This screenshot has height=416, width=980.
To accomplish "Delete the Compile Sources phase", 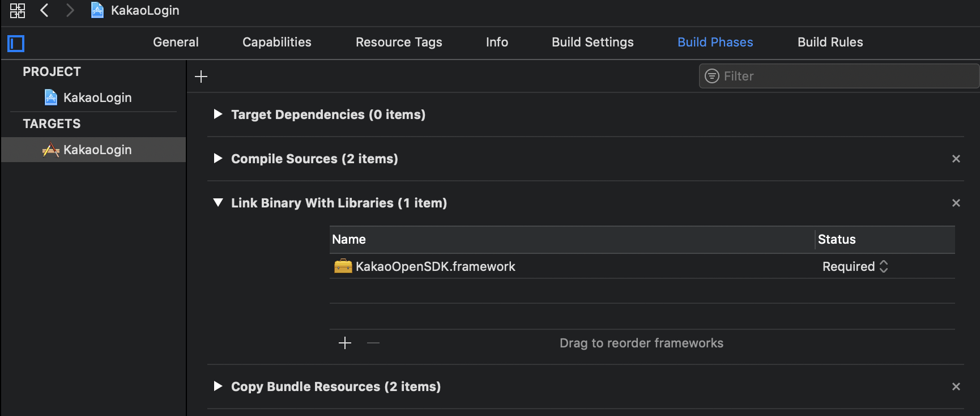I will pyautogui.click(x=956, y=159).
